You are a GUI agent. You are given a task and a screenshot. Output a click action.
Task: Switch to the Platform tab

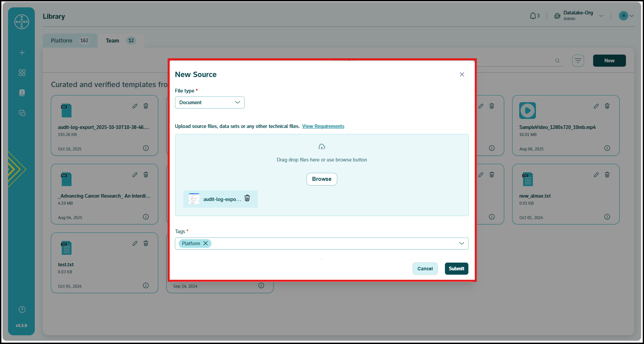(x=70, y=41)
